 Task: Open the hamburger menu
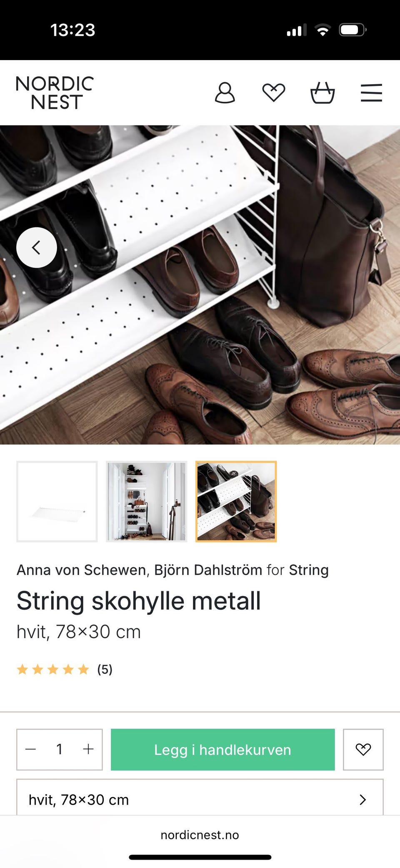[x=371, y=93]
